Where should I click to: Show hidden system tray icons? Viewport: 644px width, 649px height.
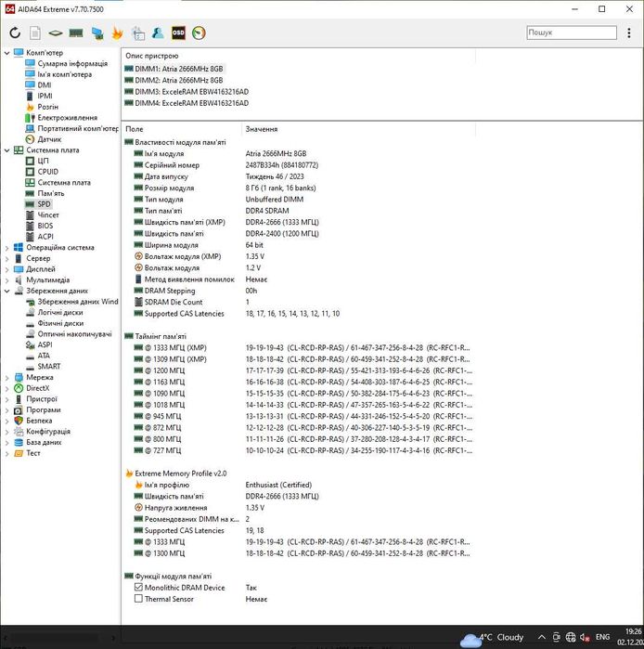tap(541, 637)
